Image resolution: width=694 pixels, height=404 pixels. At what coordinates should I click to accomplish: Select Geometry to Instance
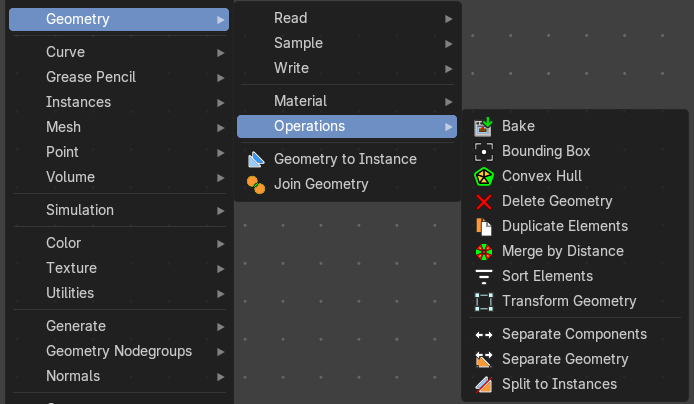pos(347,159)
